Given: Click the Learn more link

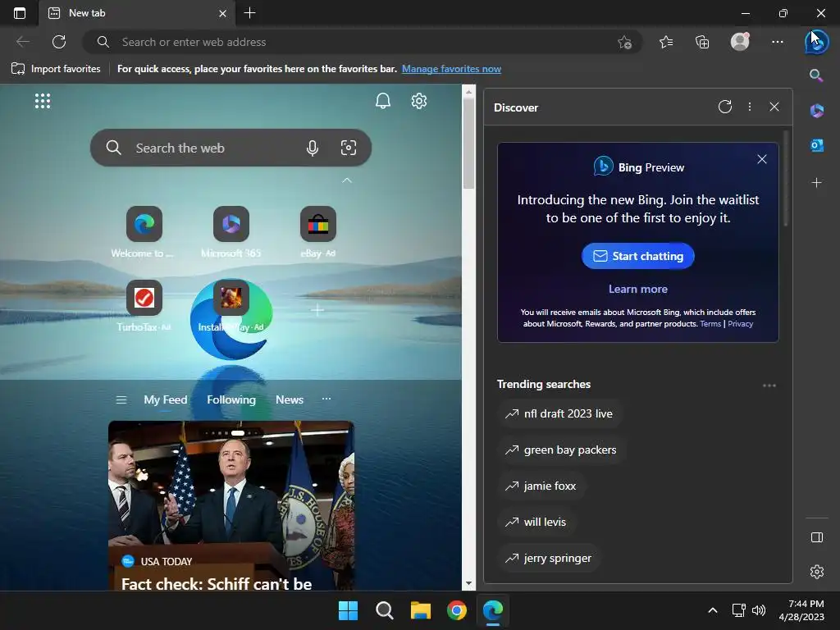Looking at the screenshot, I should click(637, 289).
